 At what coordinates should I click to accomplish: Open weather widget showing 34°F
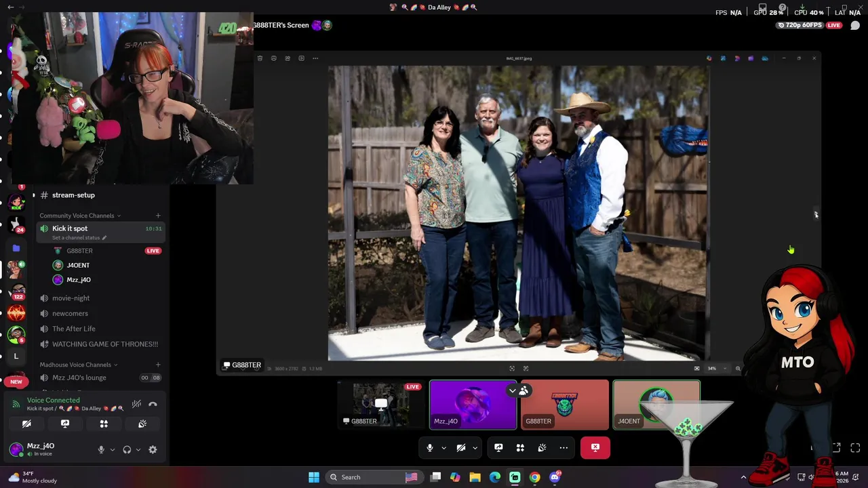pyautogui.click(x=33, y=477)
